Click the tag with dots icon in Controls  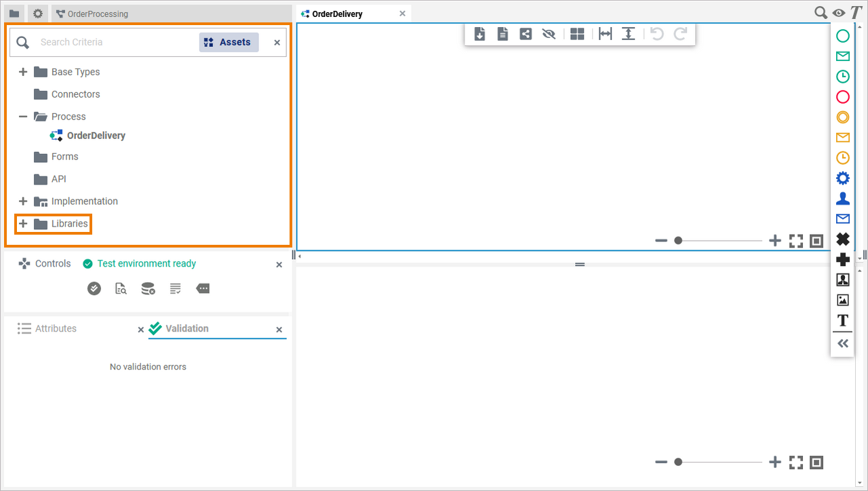pyautogui.click(x=203, y=288)
